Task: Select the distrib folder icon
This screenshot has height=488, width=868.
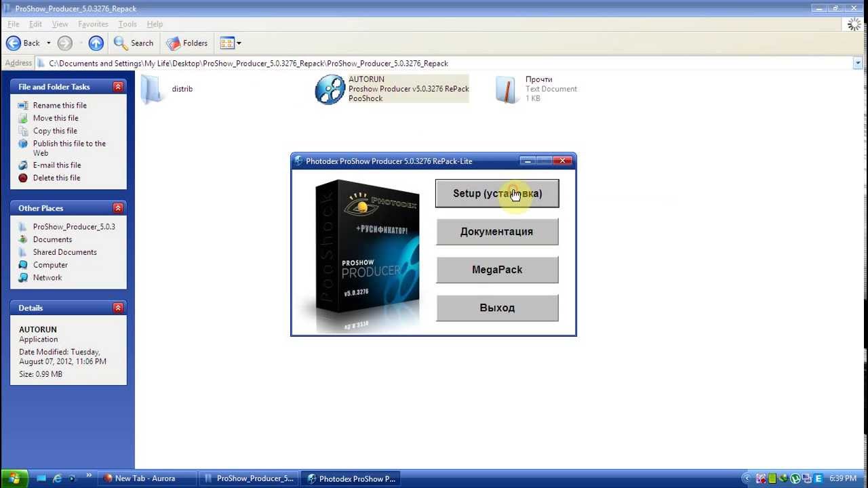Action: coord(153,89)
